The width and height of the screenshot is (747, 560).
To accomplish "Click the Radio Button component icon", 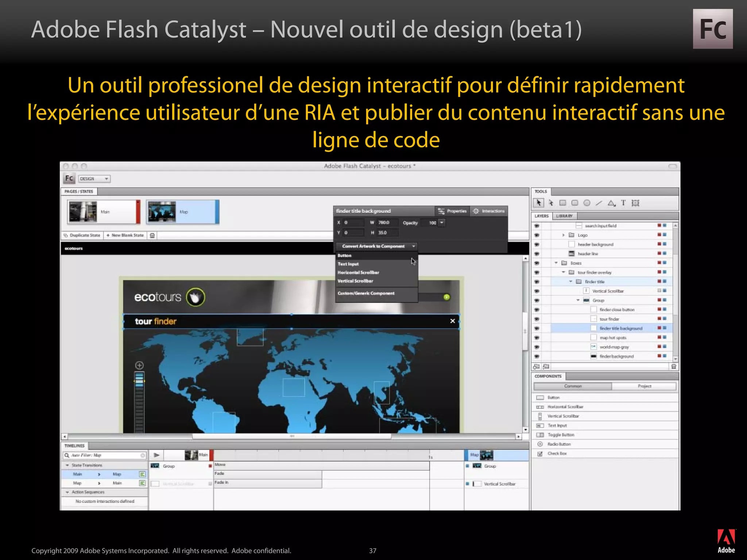I will (540, 444).
